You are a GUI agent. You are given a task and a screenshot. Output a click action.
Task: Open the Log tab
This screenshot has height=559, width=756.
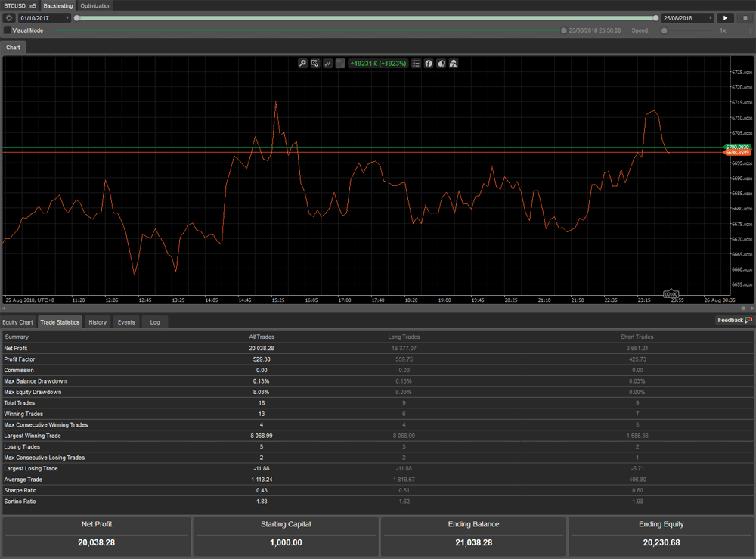pos(155,322)
